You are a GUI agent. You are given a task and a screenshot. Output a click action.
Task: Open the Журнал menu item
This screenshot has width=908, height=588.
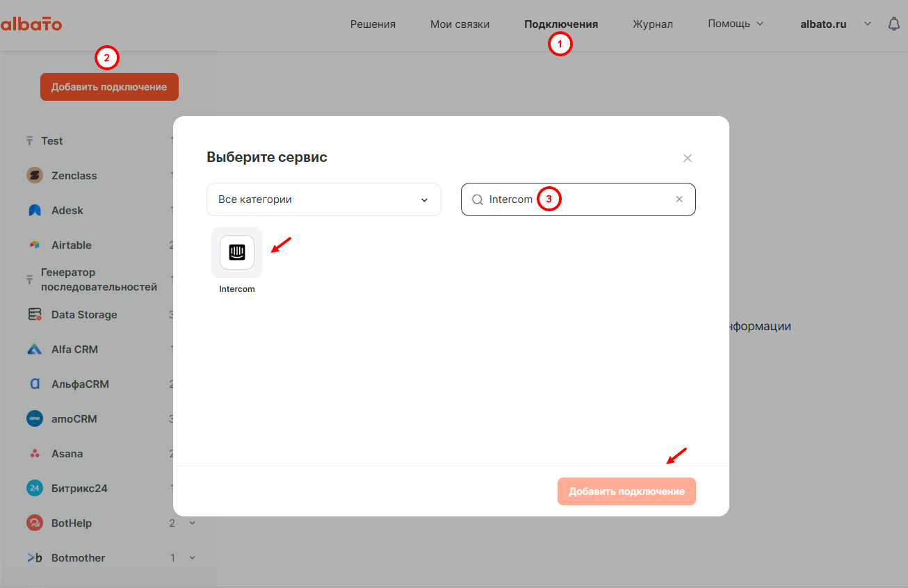point(652,24)
